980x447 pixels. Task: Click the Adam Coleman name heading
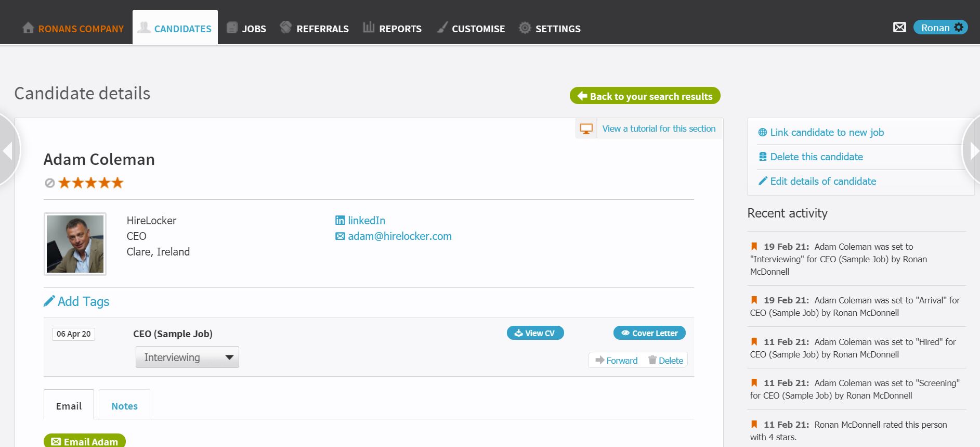click(x=99, y=159)
